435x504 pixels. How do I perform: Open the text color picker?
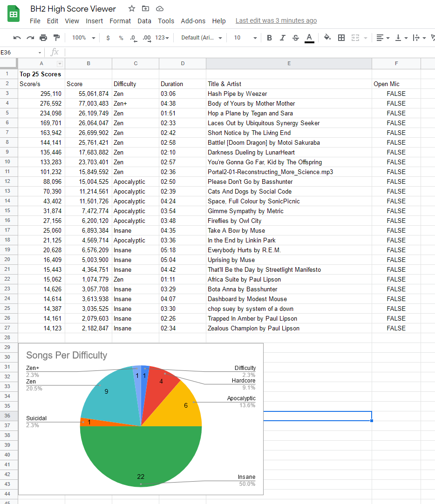309,38
